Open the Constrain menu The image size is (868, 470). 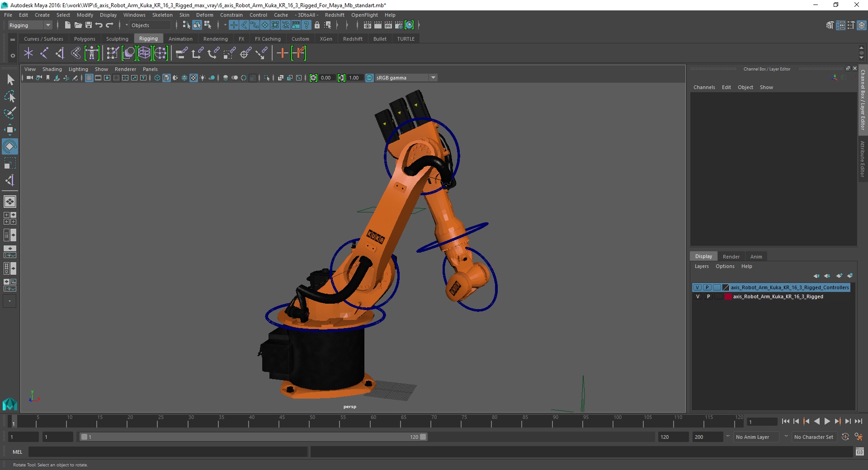[231, 15]
